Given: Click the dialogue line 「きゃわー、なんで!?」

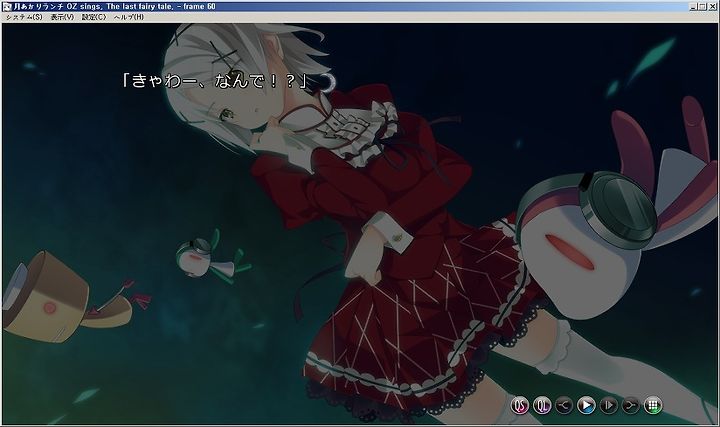Looking at the screenshot, I should (x=214, y=81).
